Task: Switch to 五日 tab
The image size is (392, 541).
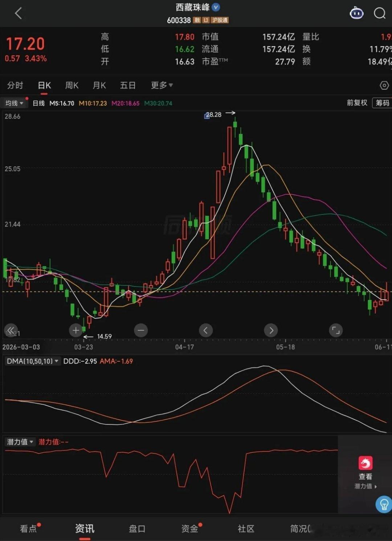Action: [128, 85]
